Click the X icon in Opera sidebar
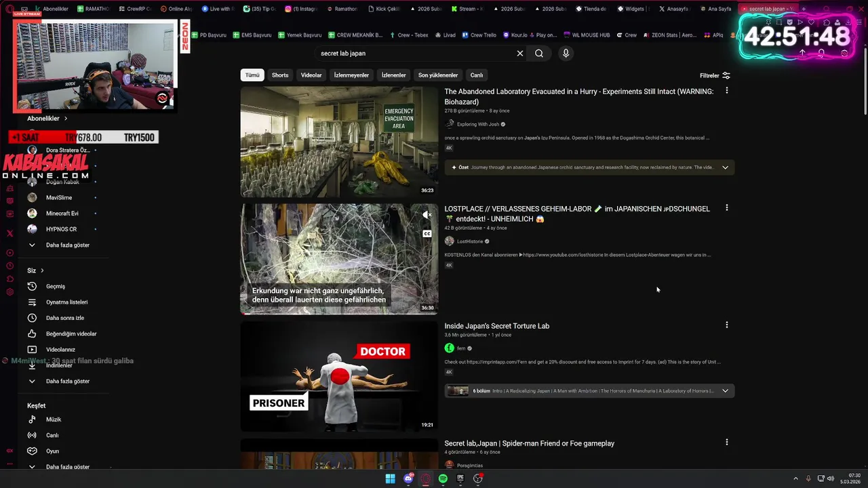 click(x=9, y=233)
